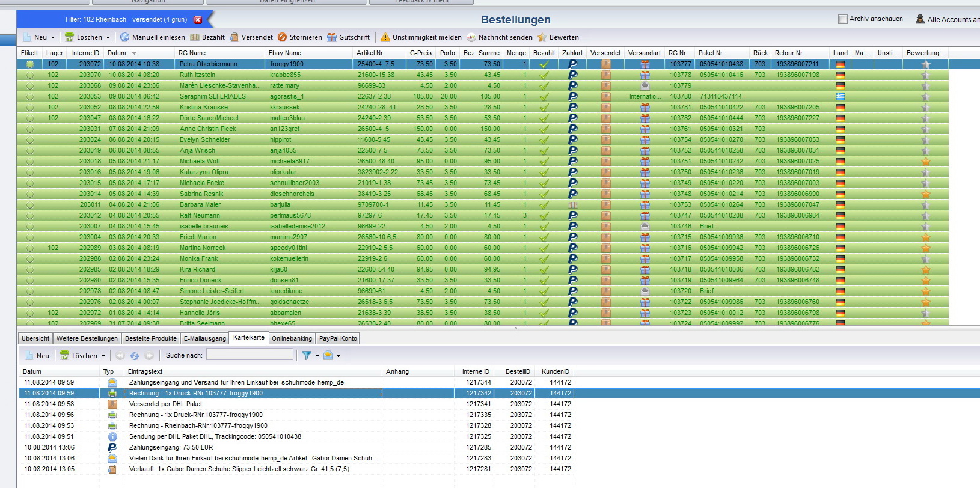Toggle the Etikett marker on Petra Oberbiermann's row
The width and height of the screenshot is (980, 488).
coord(30,64)
